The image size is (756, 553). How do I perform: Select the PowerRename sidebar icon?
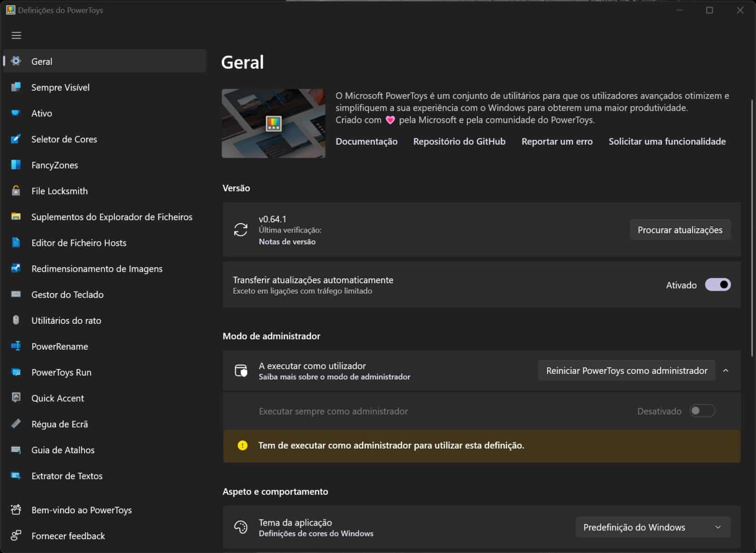16,346
